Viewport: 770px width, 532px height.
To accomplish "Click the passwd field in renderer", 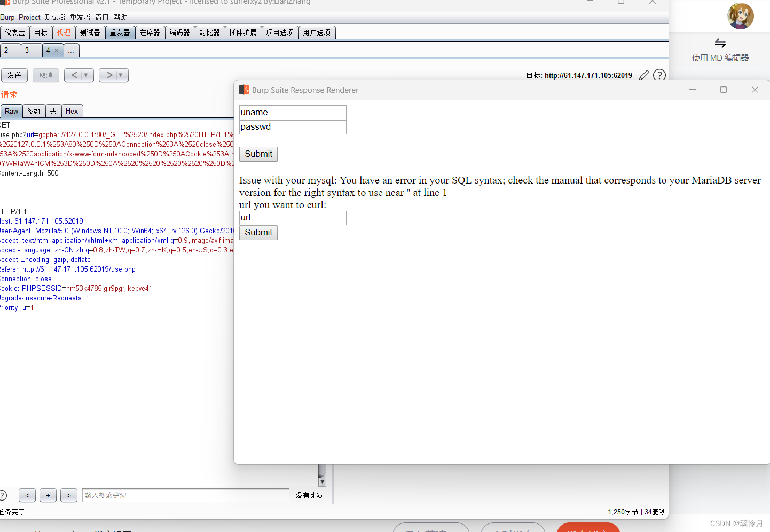I will 293,127.
